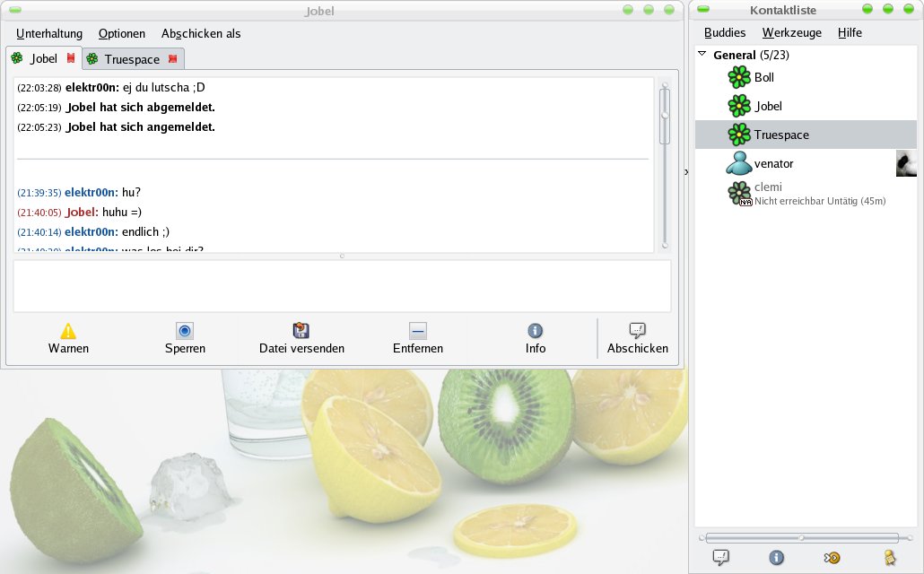Click the new message speech bubble icon in Kontaktliste

720,558
